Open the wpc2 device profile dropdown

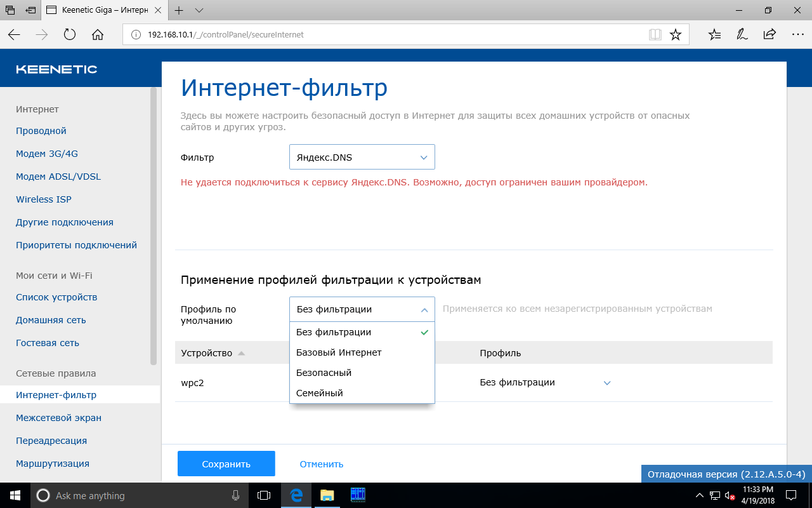pos(546,383)
